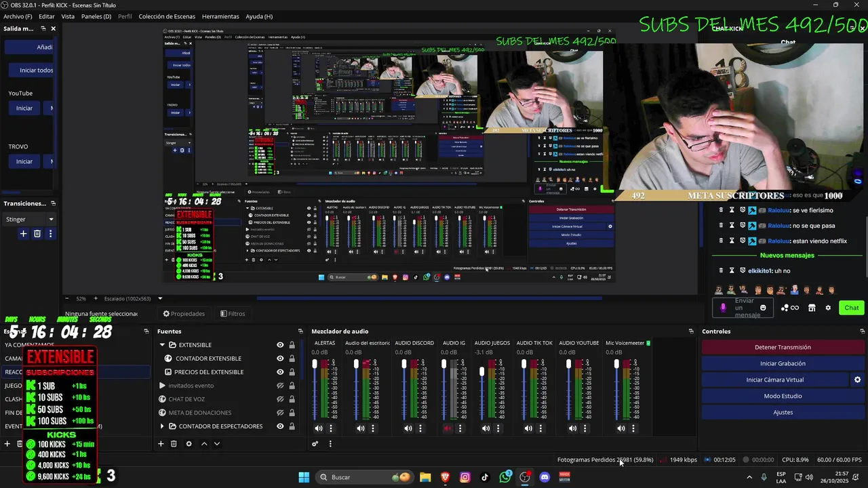Mute the AUDIO YOUTUBE speaker icon
Screen dimensions: 868x488
tap(573, 428)
